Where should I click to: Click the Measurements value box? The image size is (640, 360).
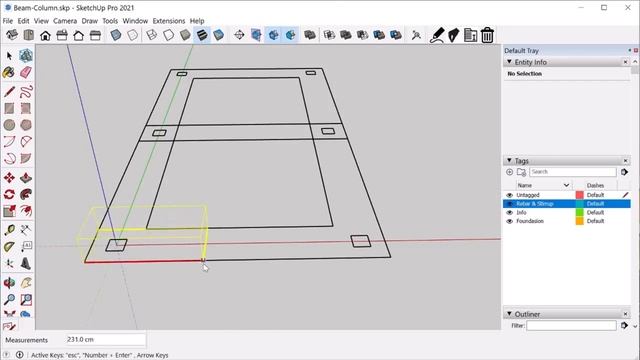(x=105, y=340)
